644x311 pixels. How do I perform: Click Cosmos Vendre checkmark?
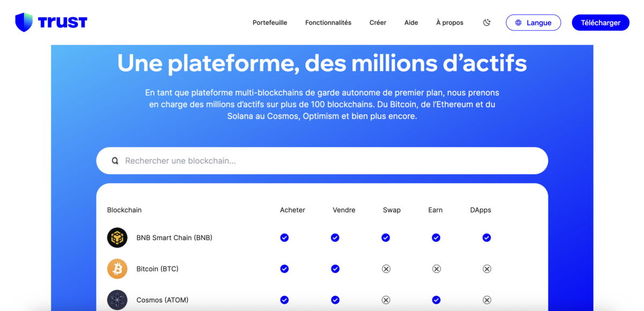coord(335,300)
